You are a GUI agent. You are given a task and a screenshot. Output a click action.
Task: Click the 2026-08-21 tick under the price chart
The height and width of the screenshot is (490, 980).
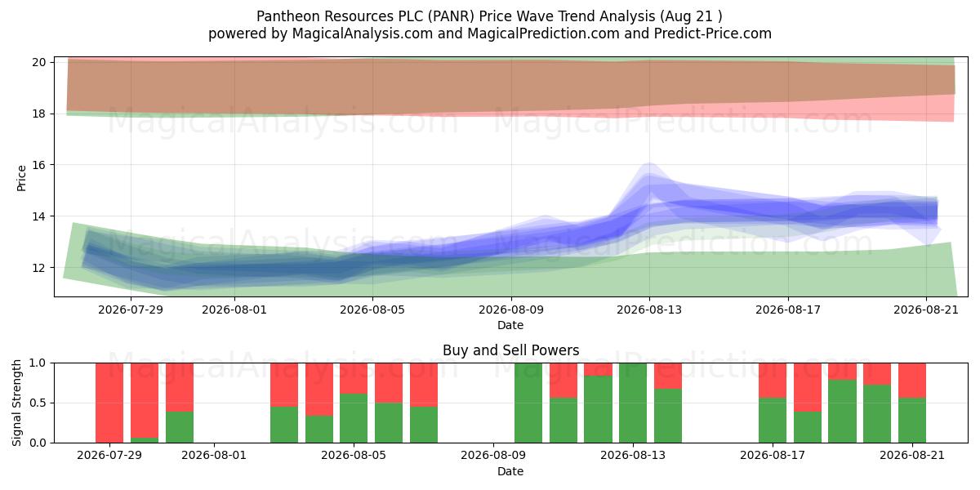pos(926,310)
